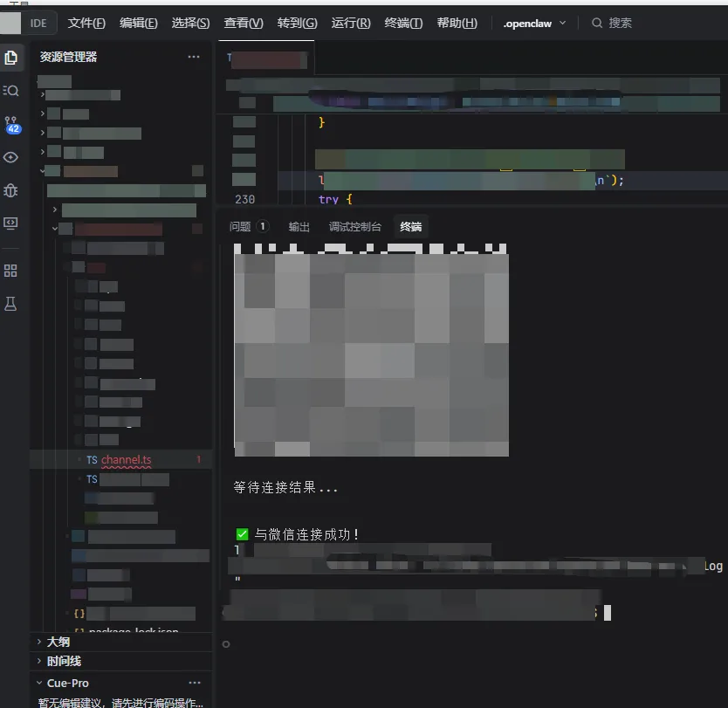This screenshot has height=708, width=728.
Task: Click the 与微信连接成功! terminal message
Action: click(307, 534)
